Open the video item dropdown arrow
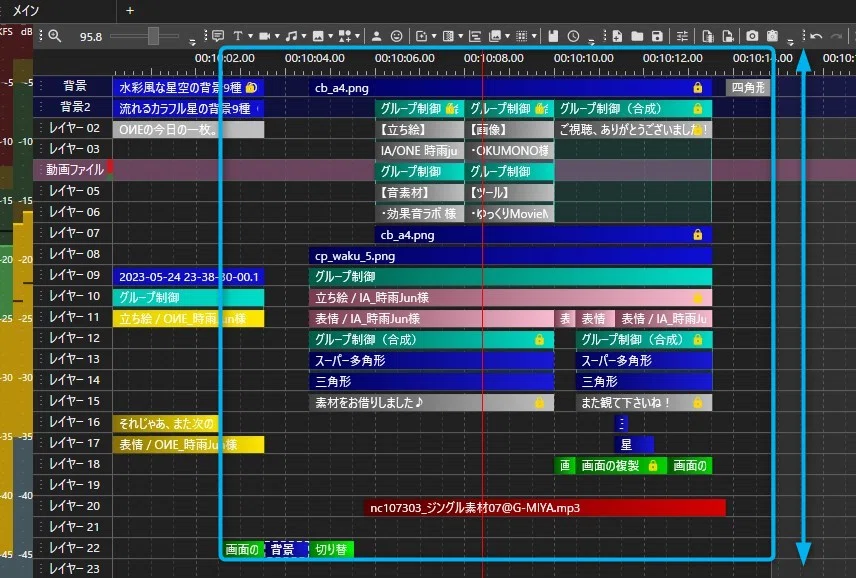Viewport: 856px width, 578px height. tap(277, 36)
